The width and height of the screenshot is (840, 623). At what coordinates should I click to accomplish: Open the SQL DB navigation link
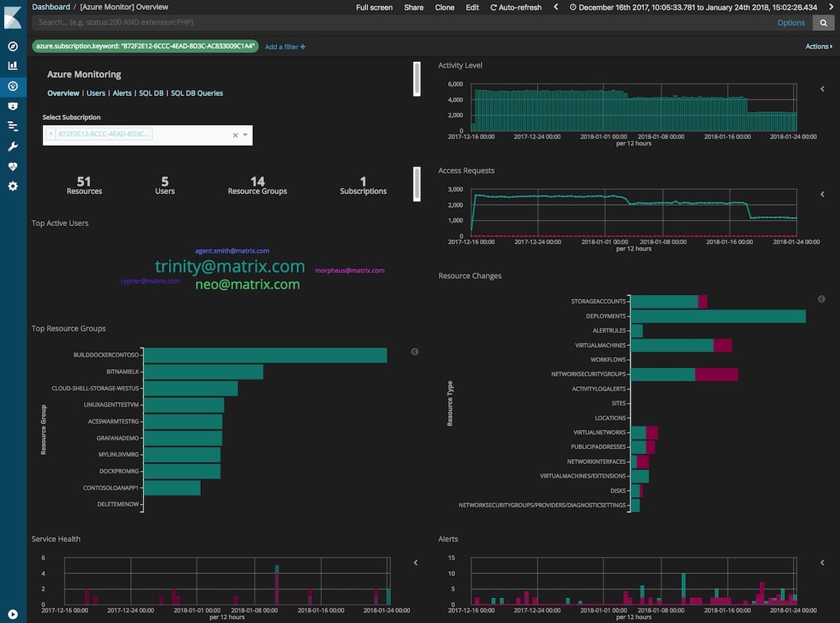[151, 93]
